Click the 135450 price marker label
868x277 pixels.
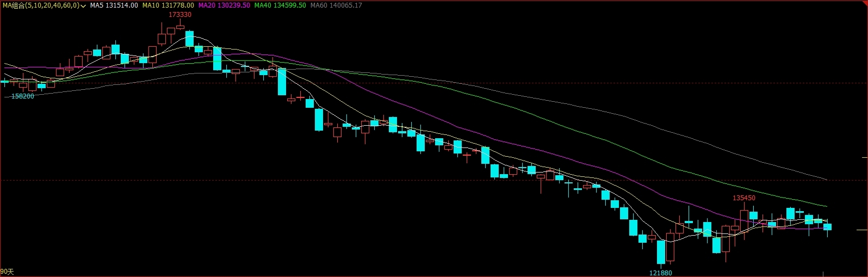744,198
